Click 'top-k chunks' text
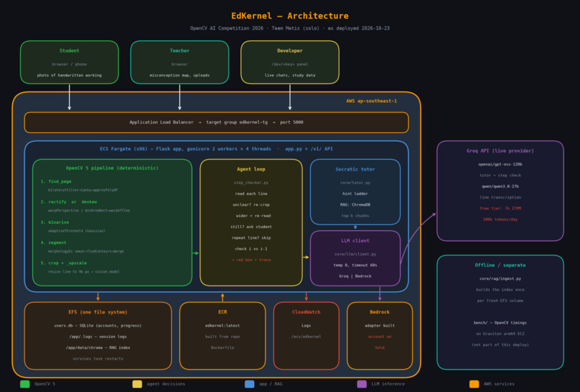The image size is (580, 392). click(x=355, y=216)
